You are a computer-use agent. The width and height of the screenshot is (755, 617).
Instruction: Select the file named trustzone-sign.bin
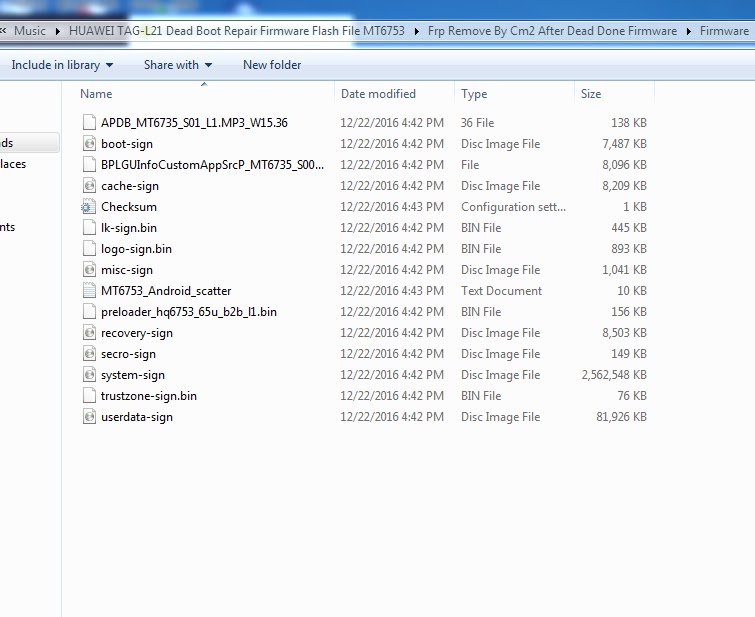[149, 396]
